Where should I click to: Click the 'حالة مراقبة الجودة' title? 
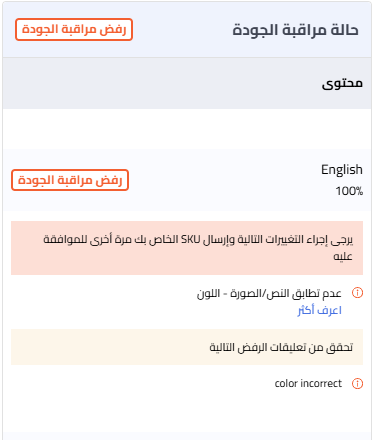coord(295,30)
